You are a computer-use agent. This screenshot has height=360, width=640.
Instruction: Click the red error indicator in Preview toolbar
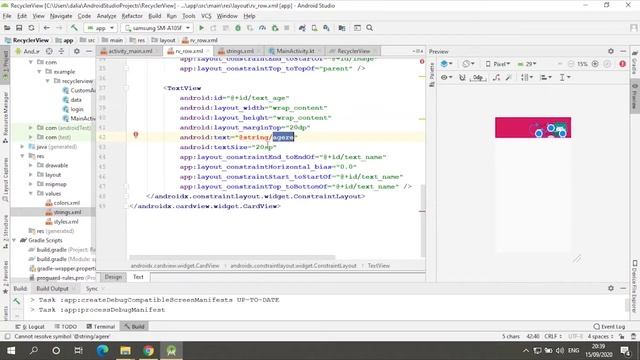[x=622, y=64]
